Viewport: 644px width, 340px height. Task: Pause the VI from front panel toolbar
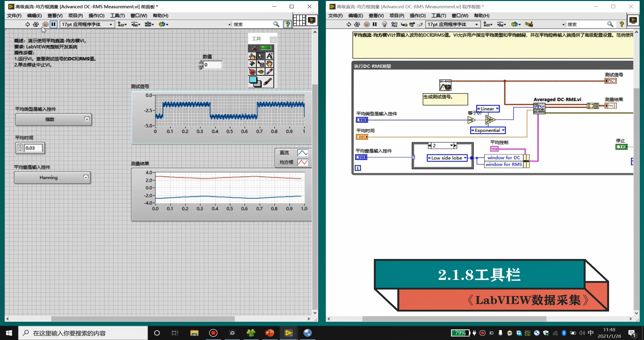tap(53, 24)
